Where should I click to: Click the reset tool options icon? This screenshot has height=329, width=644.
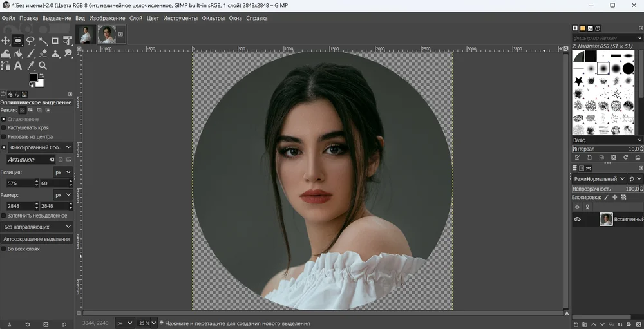click(64, 324)
